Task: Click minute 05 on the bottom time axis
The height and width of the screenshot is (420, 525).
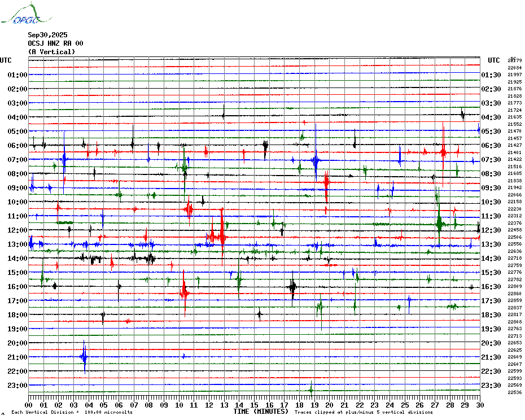Action: click(x=104, y=405)
